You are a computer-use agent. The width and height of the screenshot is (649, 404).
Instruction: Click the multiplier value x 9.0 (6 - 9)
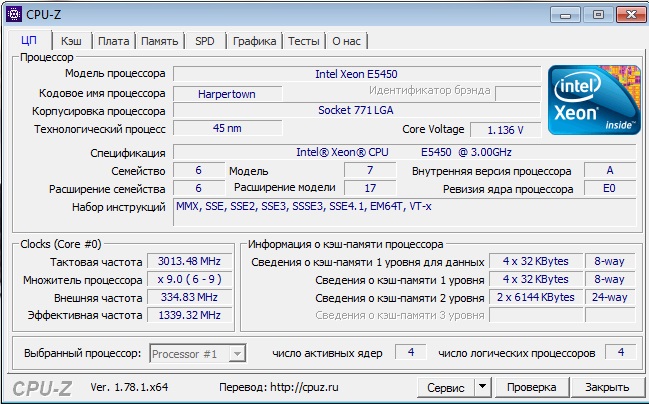(189, 279)
